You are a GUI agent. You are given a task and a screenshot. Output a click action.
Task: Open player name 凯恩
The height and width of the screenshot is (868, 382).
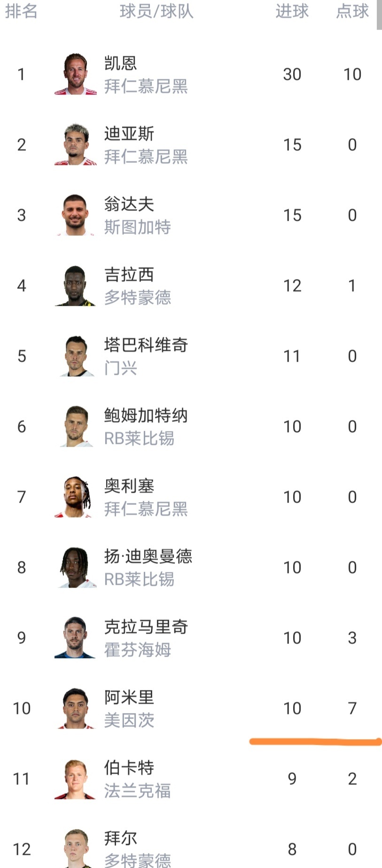point(120,63)
